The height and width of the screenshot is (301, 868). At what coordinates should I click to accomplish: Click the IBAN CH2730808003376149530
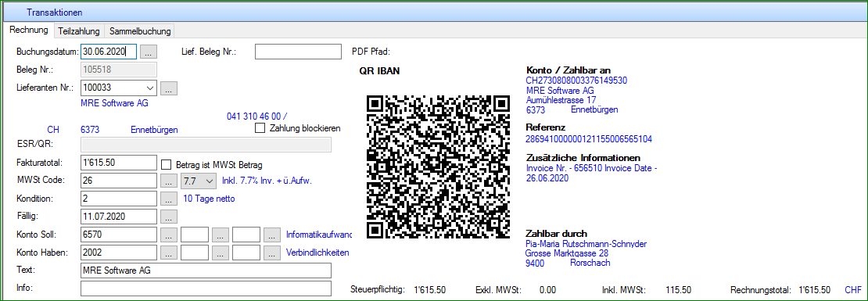tap(576, 81)
